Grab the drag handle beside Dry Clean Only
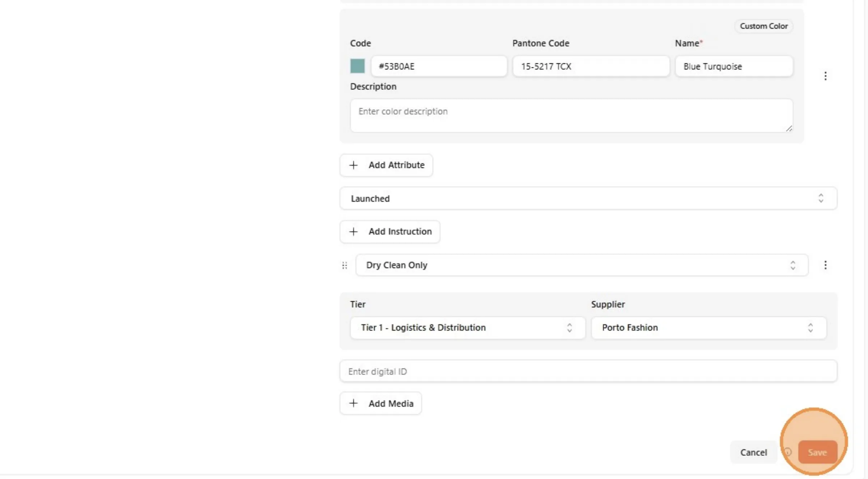The width and height of the screenshot is (868, 479). pos(345,266)
